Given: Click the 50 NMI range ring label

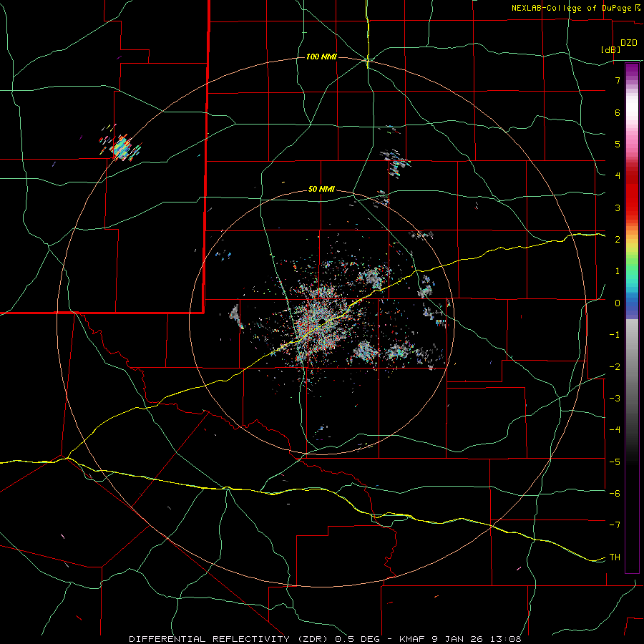Looking at the screenshot, I should point(321,189).
